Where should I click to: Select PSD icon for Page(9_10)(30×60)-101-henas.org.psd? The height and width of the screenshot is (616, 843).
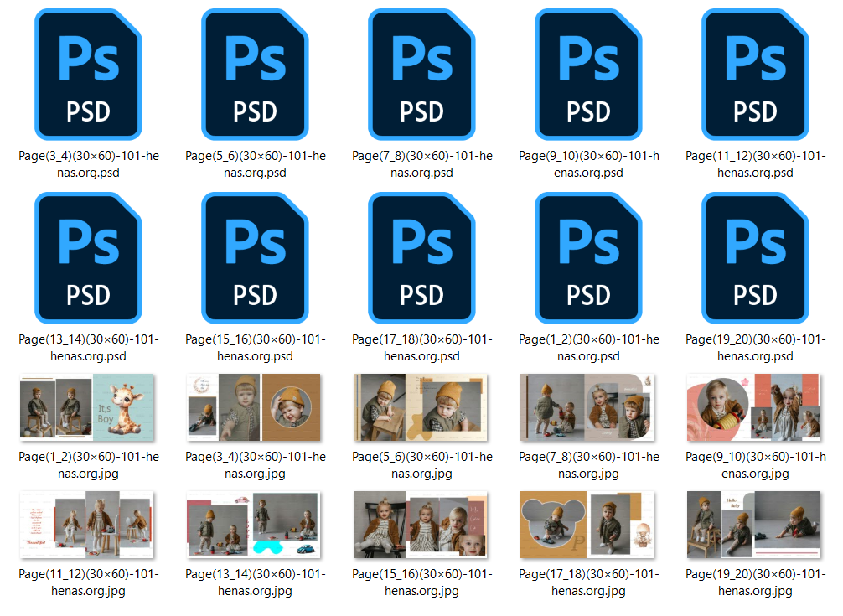(588, 75)
